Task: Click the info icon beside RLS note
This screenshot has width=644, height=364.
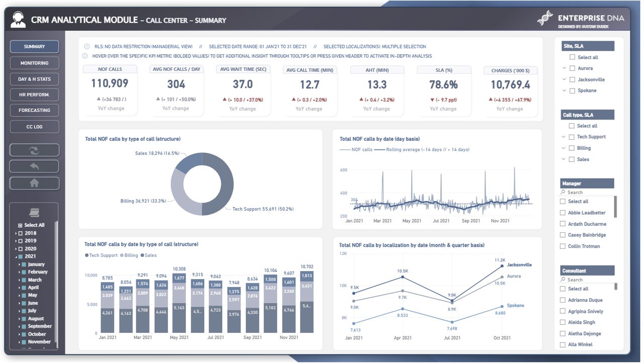Action: 87,46
